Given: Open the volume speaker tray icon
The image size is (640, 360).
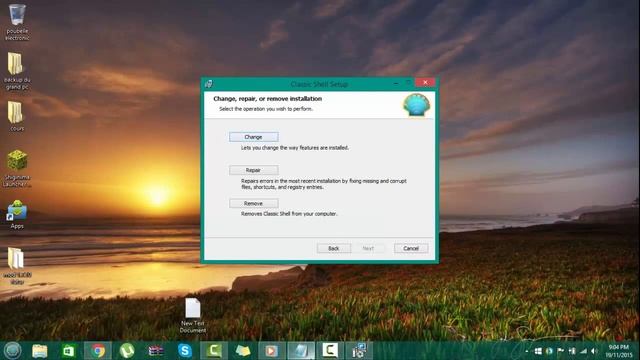Looking at the screenshot, I should [x=594, y=351].
